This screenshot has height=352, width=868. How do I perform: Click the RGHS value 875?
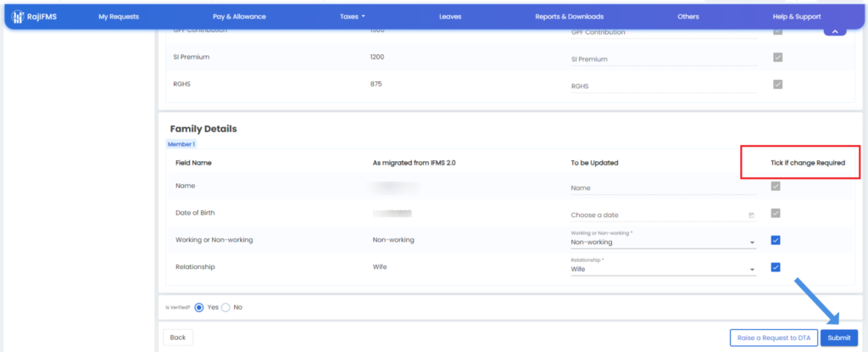pos(376,84)
